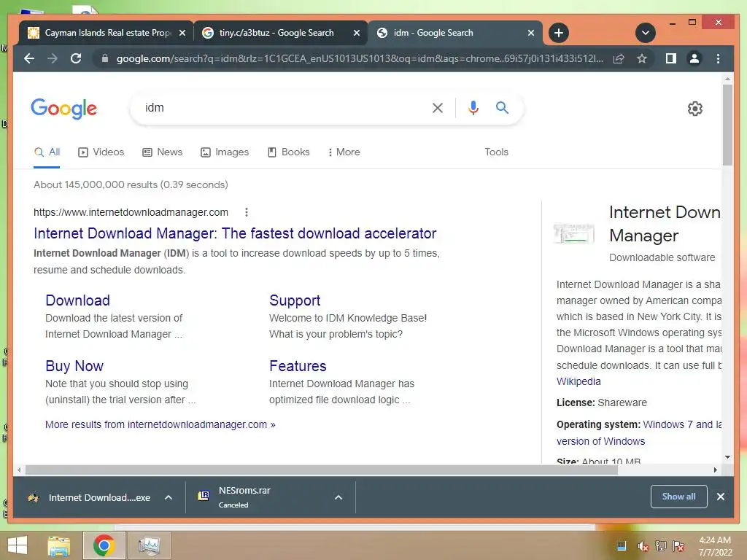Open Windows Start menu
Screen dimensions: 747x560
(18, 545)
